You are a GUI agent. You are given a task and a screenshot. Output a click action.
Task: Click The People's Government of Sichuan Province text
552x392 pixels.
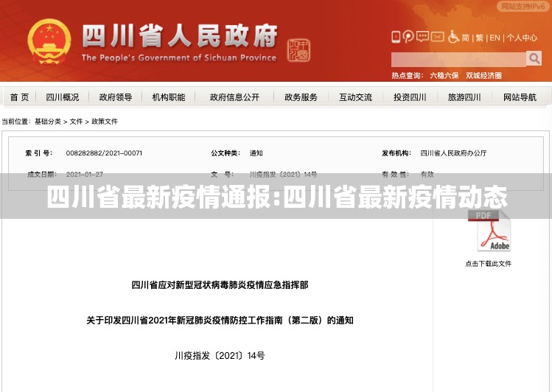coord(179,57)
